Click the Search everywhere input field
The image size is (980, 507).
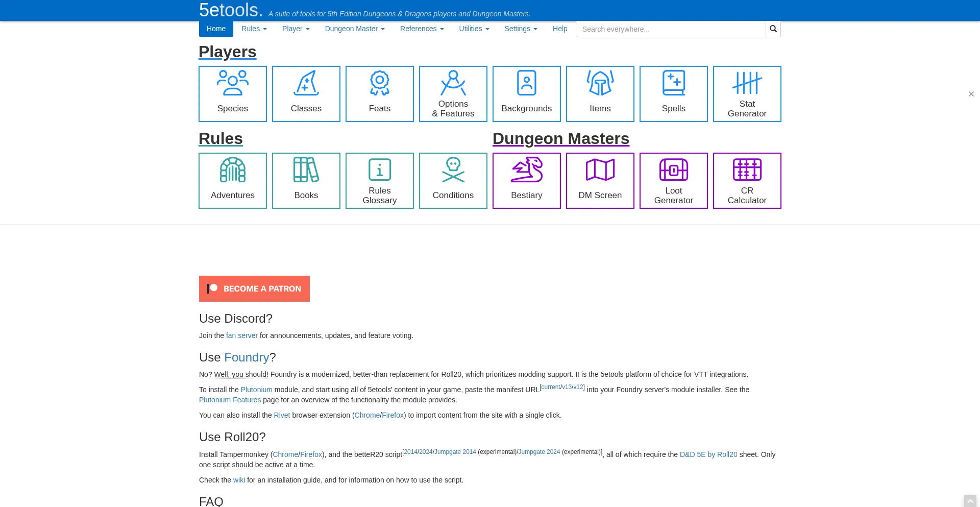[670, 29]
